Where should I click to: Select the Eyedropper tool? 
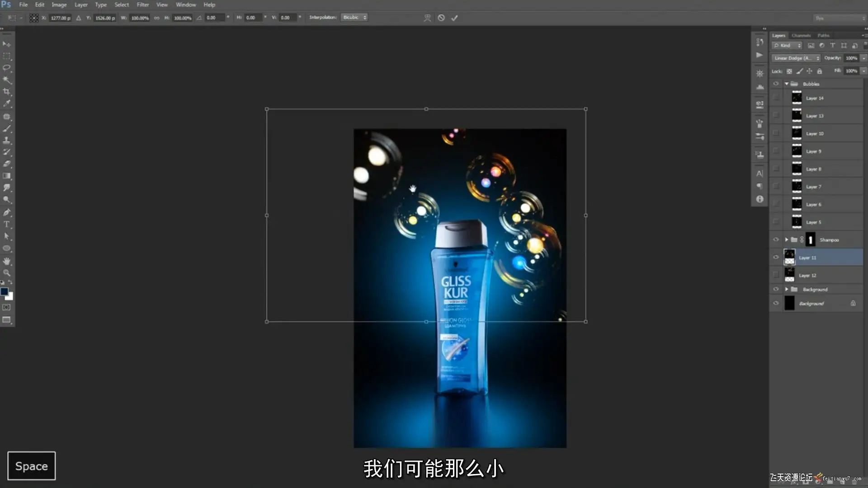(6, 103)
